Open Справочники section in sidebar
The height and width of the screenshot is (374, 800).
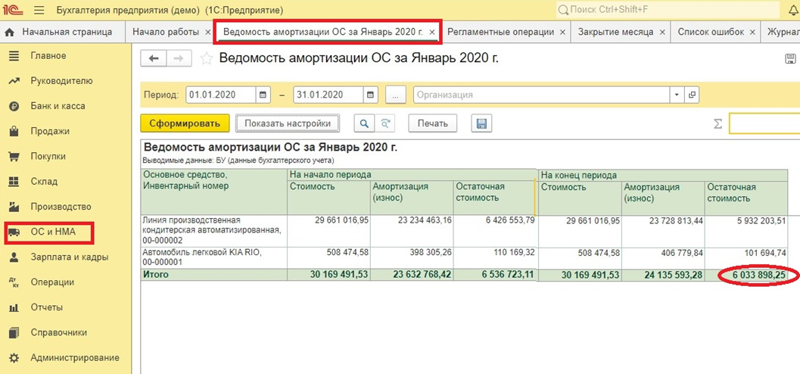point(59,333)
